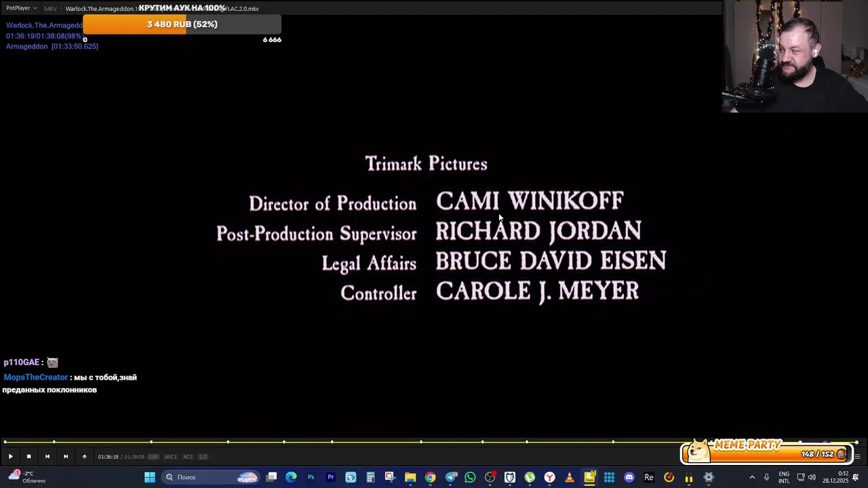Open File Explorer folder icon

coord(410,477)
